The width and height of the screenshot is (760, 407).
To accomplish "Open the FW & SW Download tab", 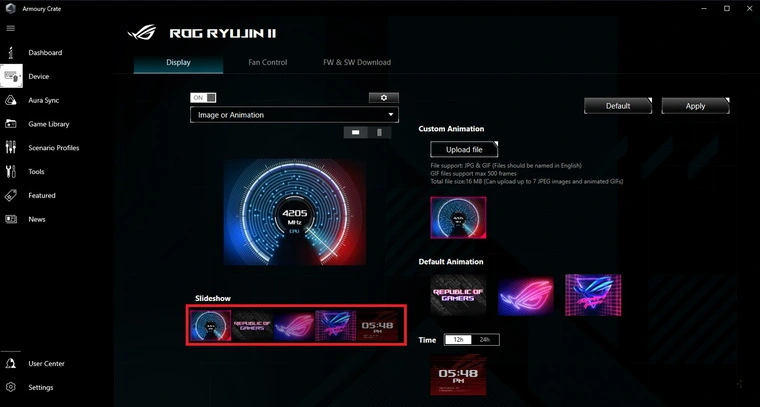I will coord(356,62).
